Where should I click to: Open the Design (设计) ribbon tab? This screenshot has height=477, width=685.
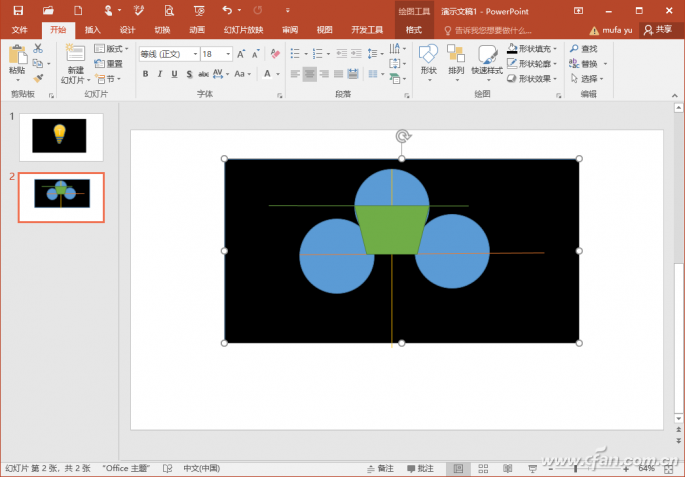click(x=127, y=30)
